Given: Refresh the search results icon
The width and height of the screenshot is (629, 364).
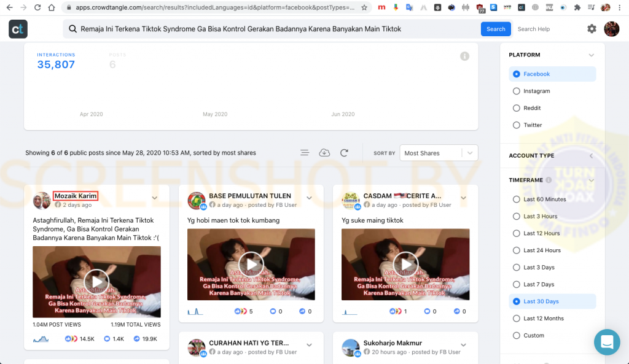Looking at the screenshot, I should pyautogui.click(x=344, y=153).
